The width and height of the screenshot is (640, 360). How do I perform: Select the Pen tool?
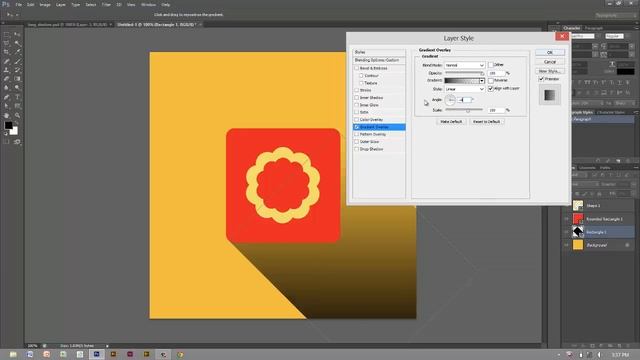tap(7, 97)
